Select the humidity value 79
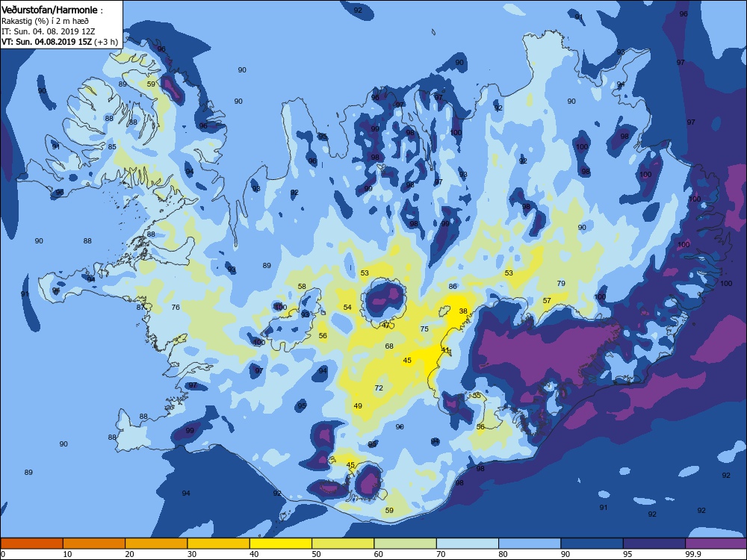This screenshot has height=560, width=747. tap(561, 283)
